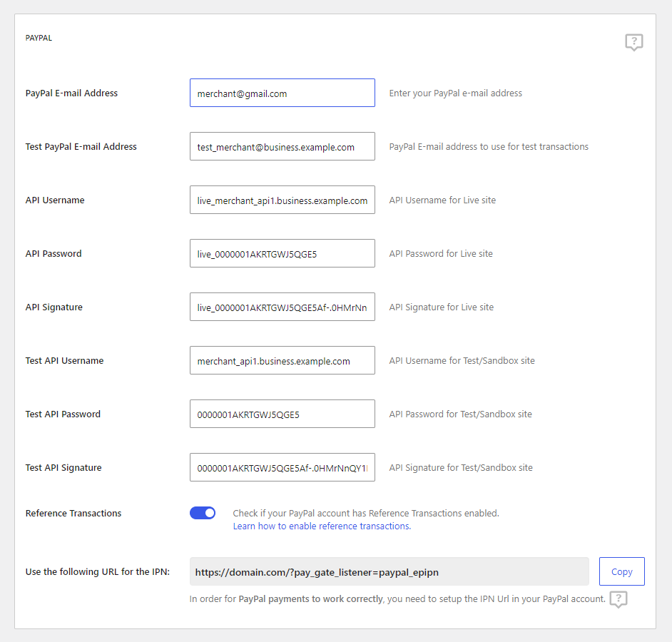This screenshot has width=672, height=642.
Task: Select the 'API Signature for Live site' hint
Action: (442, 307)
